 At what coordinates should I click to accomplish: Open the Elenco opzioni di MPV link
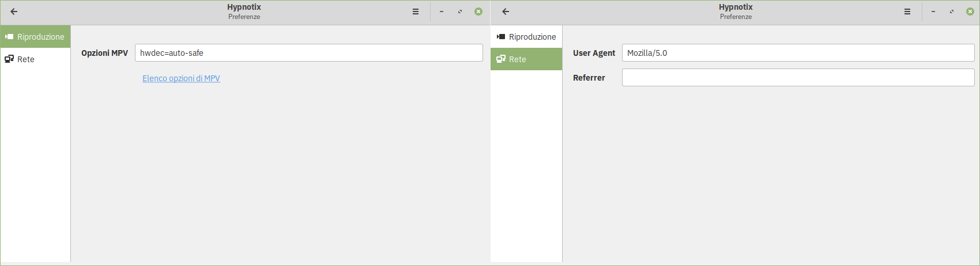(x=181, y=78)
